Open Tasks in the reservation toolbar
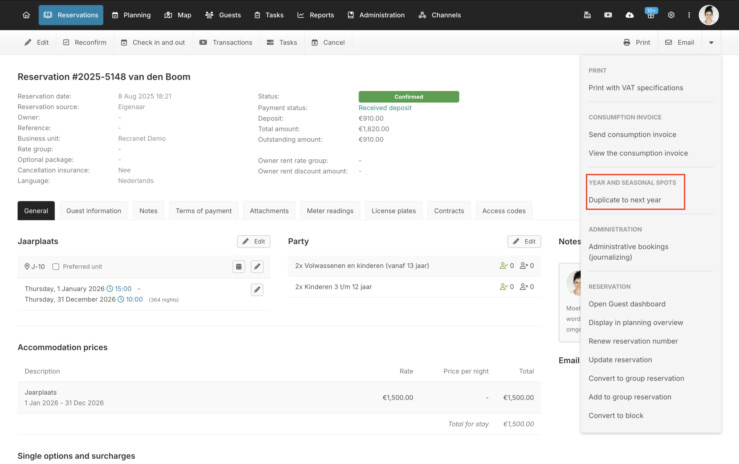 point(282,42)
